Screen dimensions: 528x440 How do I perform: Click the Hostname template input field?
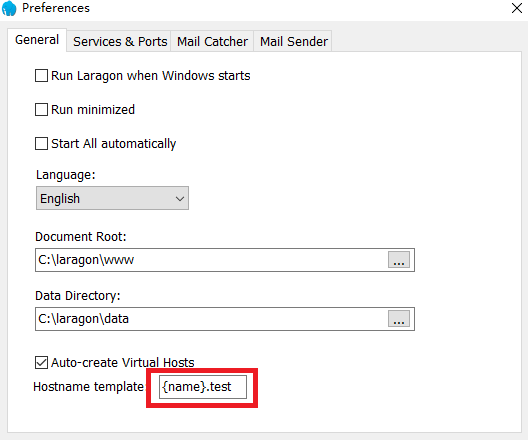coord(203,387)
